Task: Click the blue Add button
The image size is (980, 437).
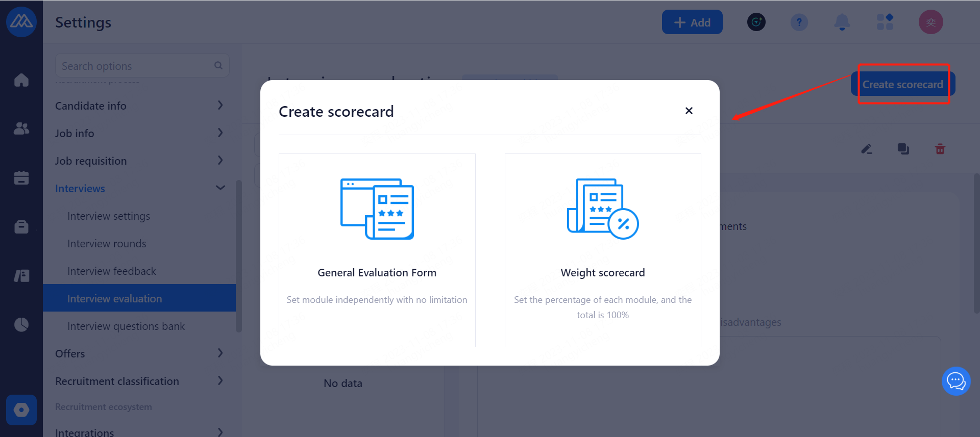Action: tap(692, 22)
